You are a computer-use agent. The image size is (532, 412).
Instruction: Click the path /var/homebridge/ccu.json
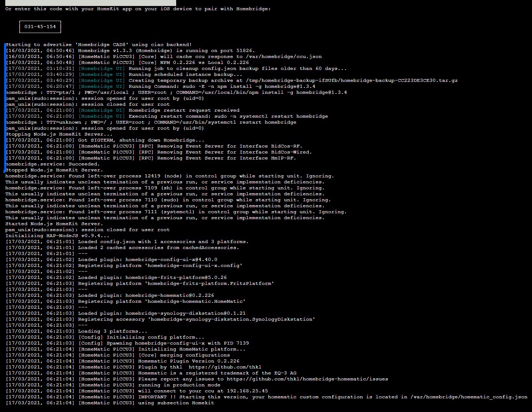point(284,57)
